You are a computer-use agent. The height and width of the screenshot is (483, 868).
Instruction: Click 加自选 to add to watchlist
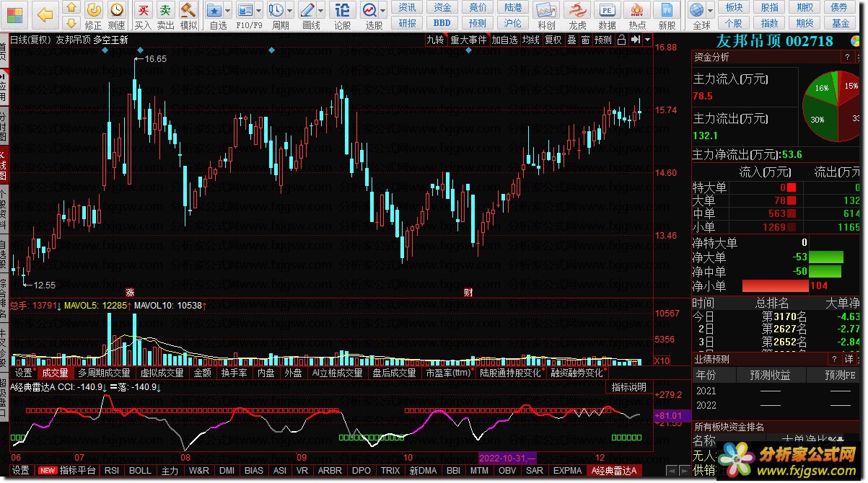click(x=504, y=40)
